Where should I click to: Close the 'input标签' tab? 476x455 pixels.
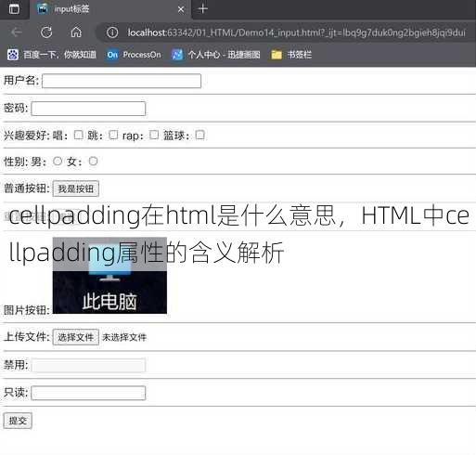tap(181, 9)
